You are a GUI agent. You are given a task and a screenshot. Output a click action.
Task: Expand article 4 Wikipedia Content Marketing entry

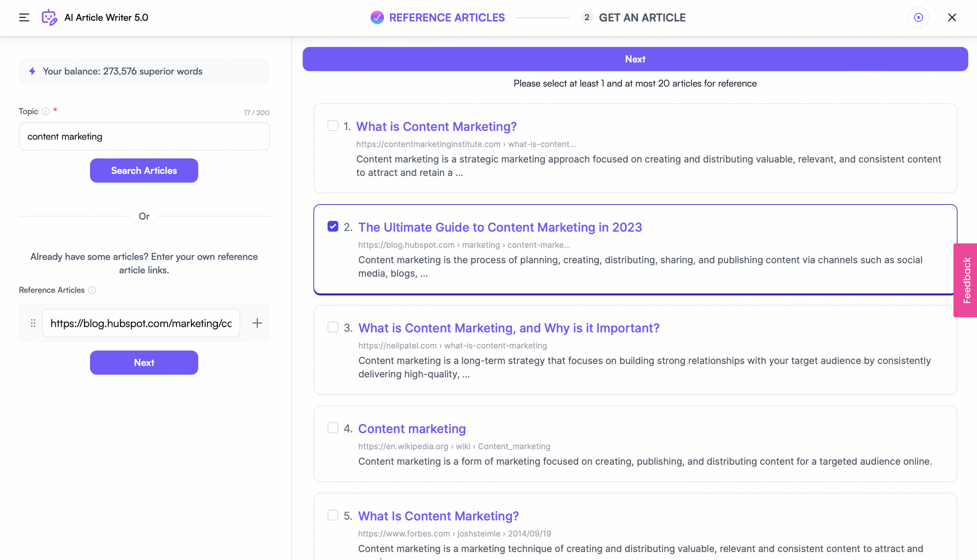(x=412, y=429)
